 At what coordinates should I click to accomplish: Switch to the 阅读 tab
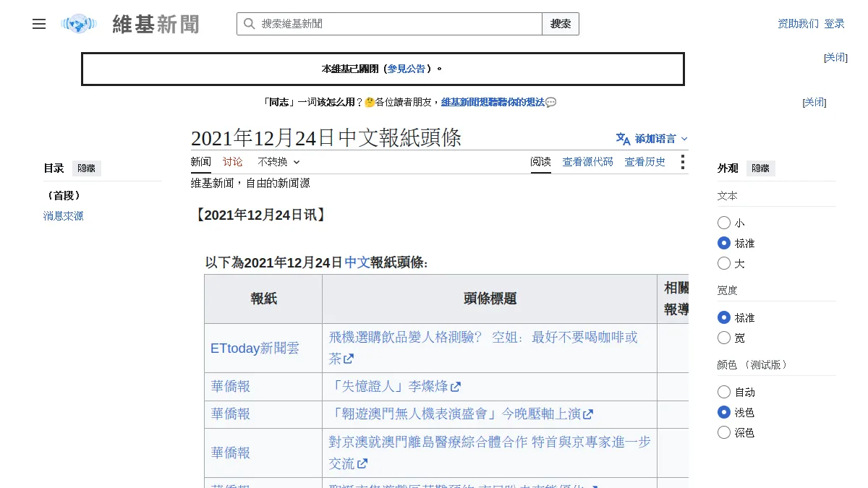point(540,162)
